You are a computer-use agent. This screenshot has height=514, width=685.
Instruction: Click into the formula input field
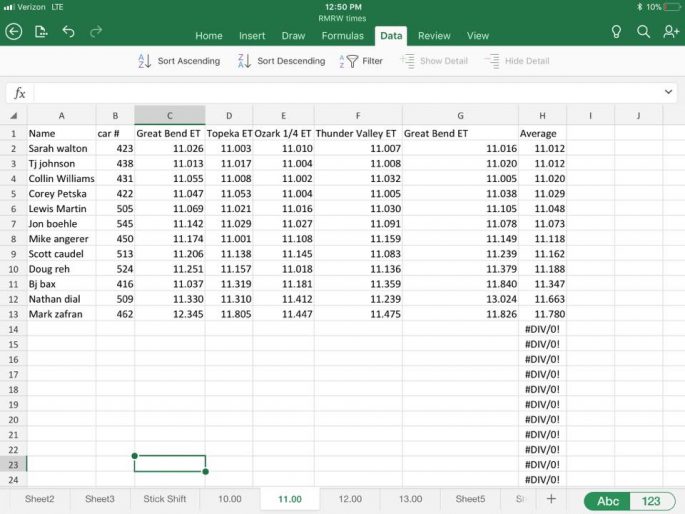coord(340,92)
